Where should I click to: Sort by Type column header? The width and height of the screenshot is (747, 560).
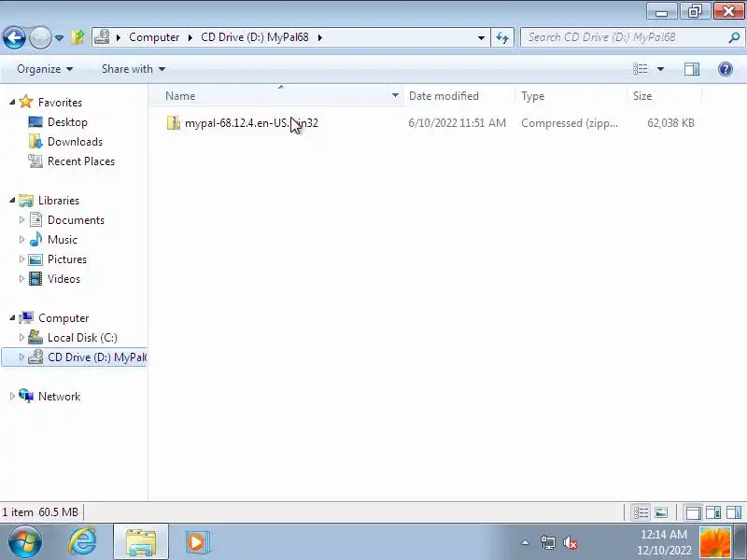point(571,96)
